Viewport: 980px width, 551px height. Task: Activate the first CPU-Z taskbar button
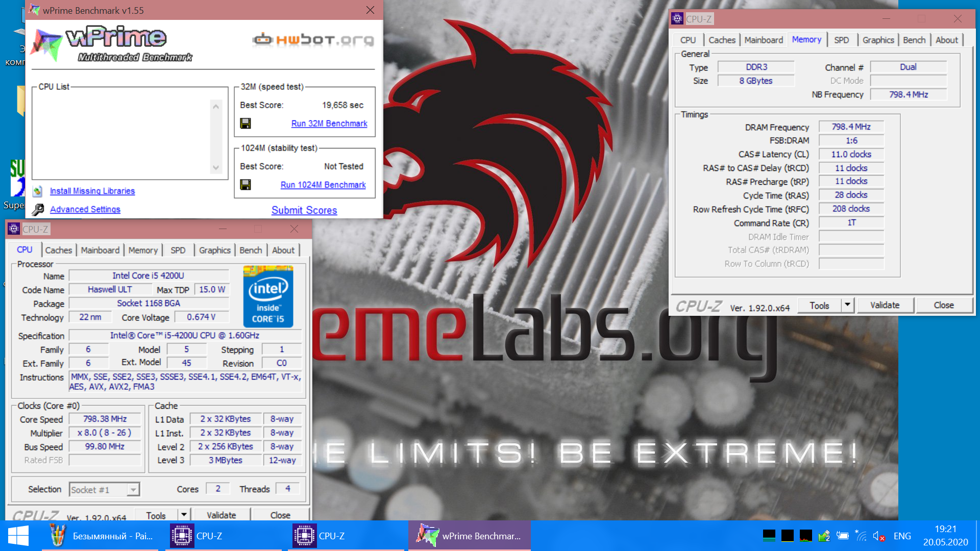[x=223, y=536]
